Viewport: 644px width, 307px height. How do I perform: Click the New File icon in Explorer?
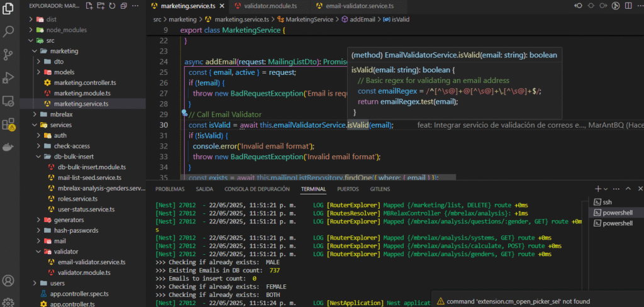[x=90, y=6]
